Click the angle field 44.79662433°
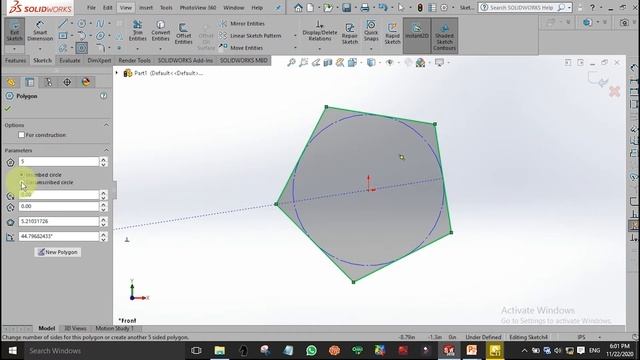The image size is (640, 360). (x=59, y=236)
